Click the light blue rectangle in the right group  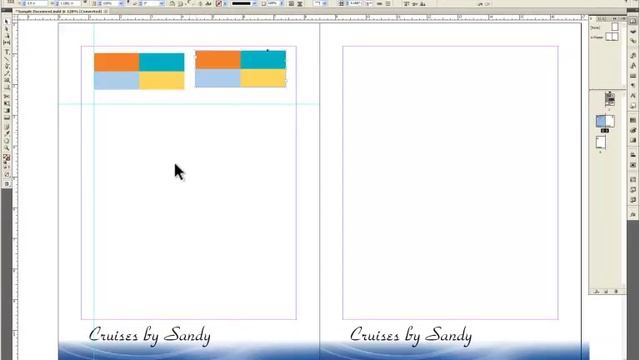tap(218, 78)
